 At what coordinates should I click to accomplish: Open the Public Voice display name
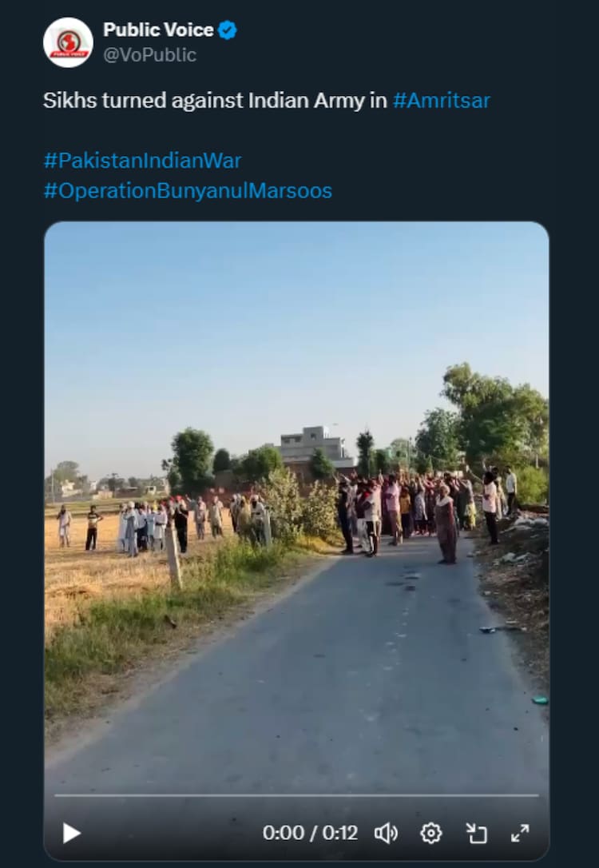[x=158, y=30]
